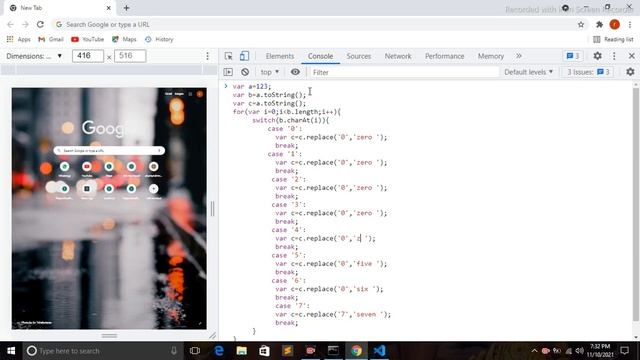Clear the console

(x=245, y=72)
